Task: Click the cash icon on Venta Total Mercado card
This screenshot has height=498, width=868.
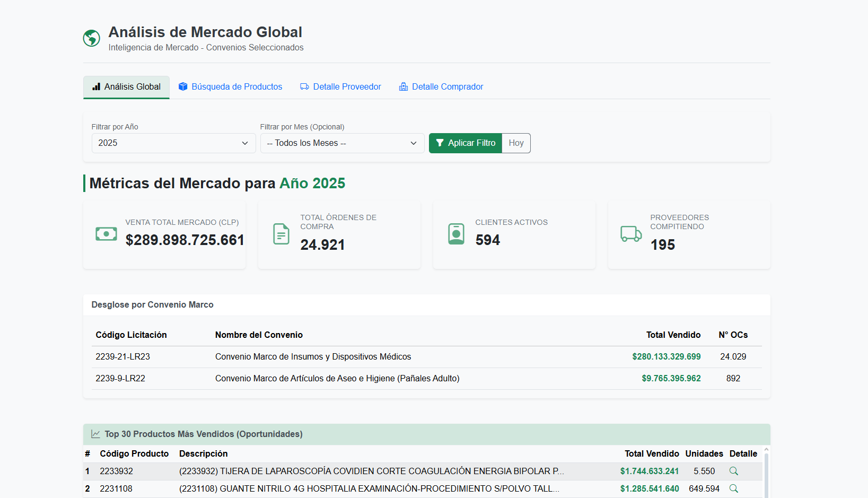Action: point(106,233)
